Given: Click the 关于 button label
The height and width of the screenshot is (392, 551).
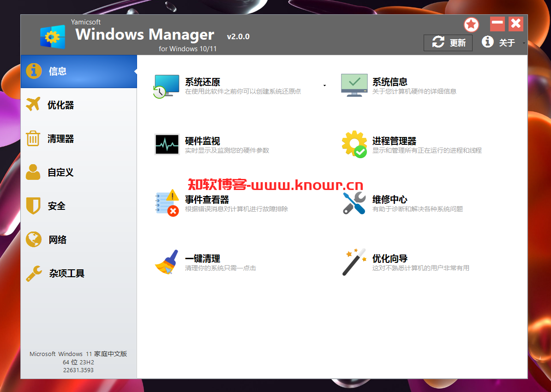Looking at the screenshot, I should pyautogui.click(x=507, y=43).
